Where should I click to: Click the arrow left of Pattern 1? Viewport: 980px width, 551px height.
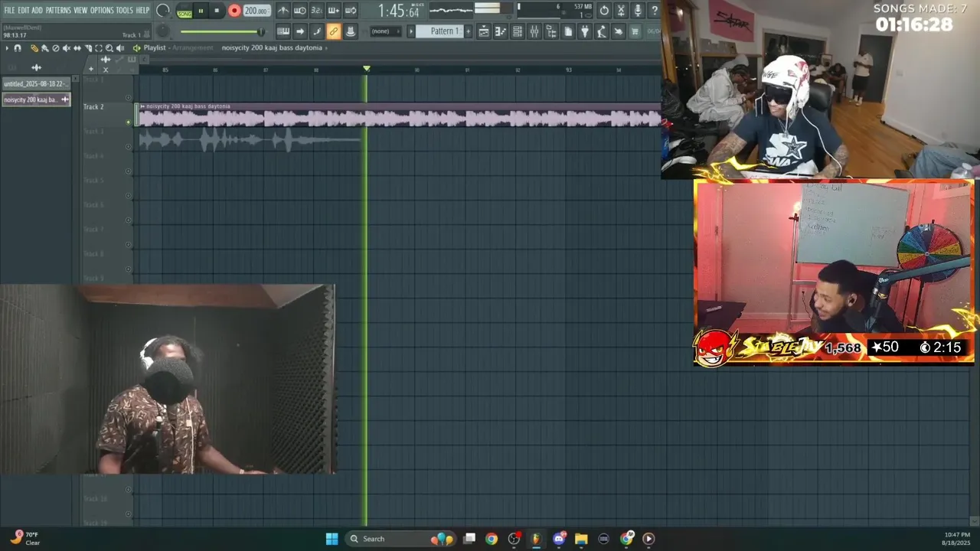[x=410, y=31]
